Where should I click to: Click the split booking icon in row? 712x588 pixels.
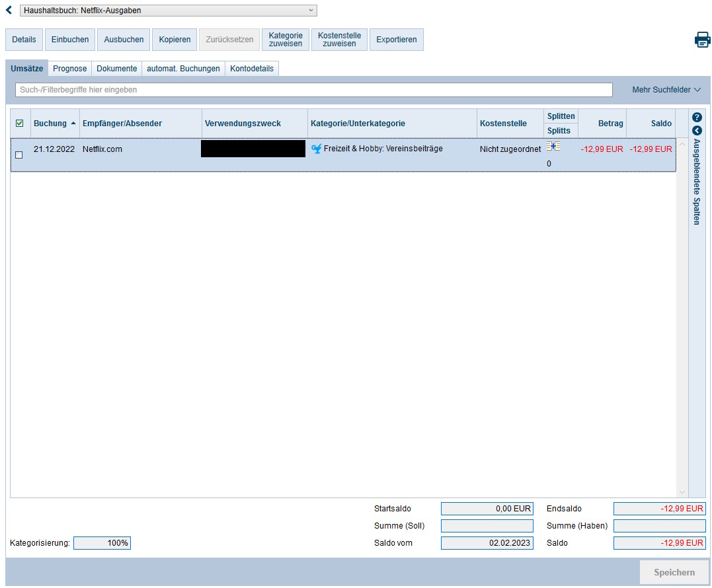553,146
